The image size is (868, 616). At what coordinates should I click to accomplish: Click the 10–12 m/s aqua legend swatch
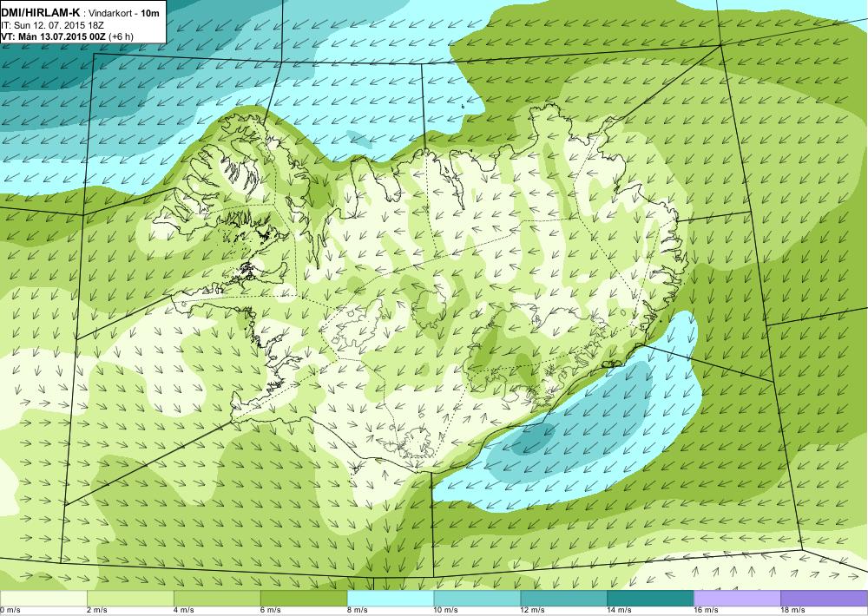(477, 599)
